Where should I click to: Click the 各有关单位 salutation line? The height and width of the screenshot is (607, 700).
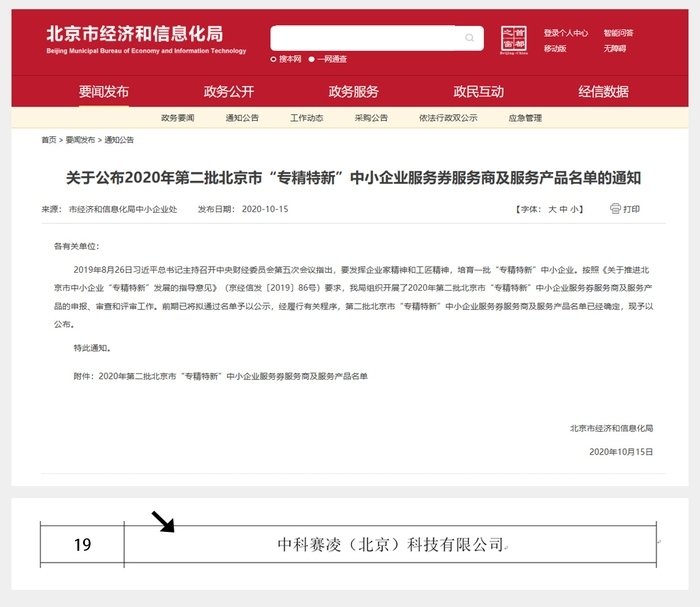point(76,246)
